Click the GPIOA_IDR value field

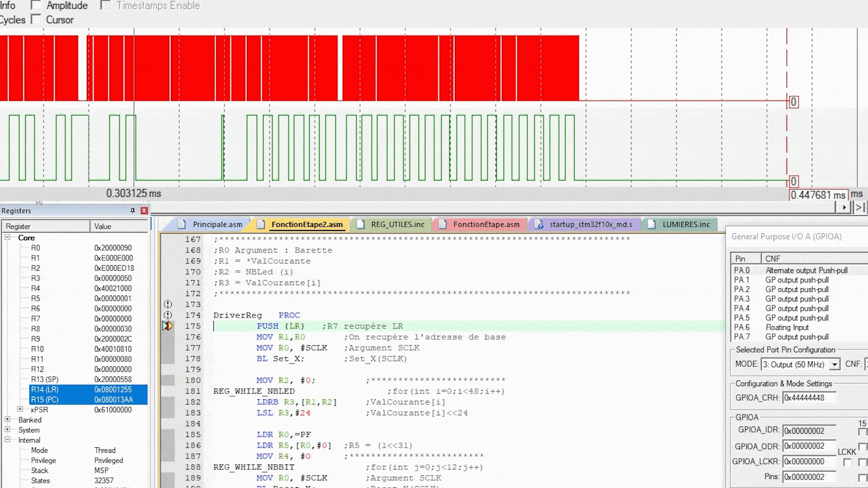809,431
